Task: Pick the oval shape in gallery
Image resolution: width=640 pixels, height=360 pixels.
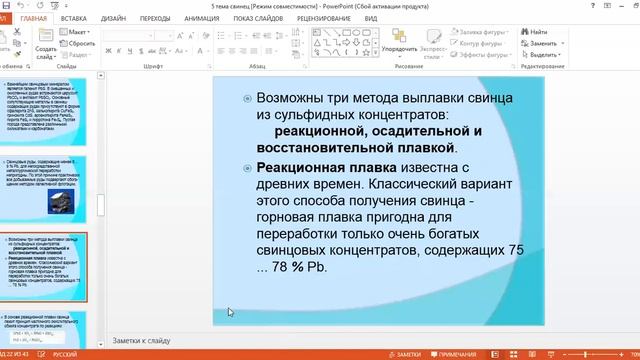Action: pos(356,32)
